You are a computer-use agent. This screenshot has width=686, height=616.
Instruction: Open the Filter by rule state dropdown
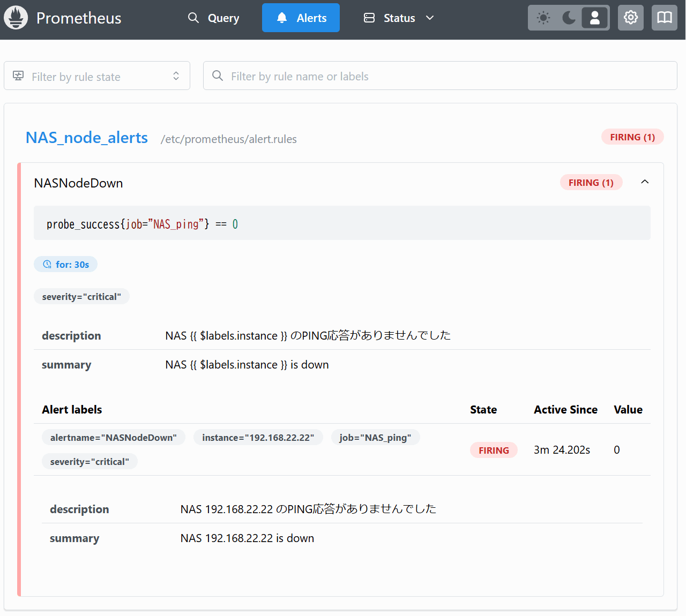(97, 76)
